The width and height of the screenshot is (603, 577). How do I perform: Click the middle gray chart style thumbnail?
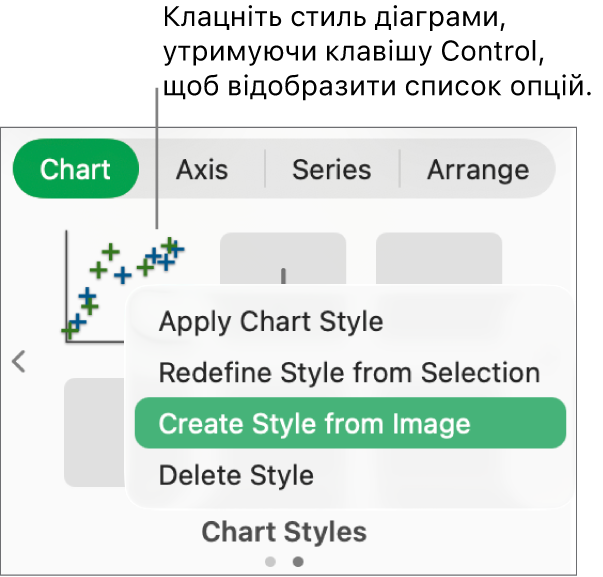click(x=283, y=260)
